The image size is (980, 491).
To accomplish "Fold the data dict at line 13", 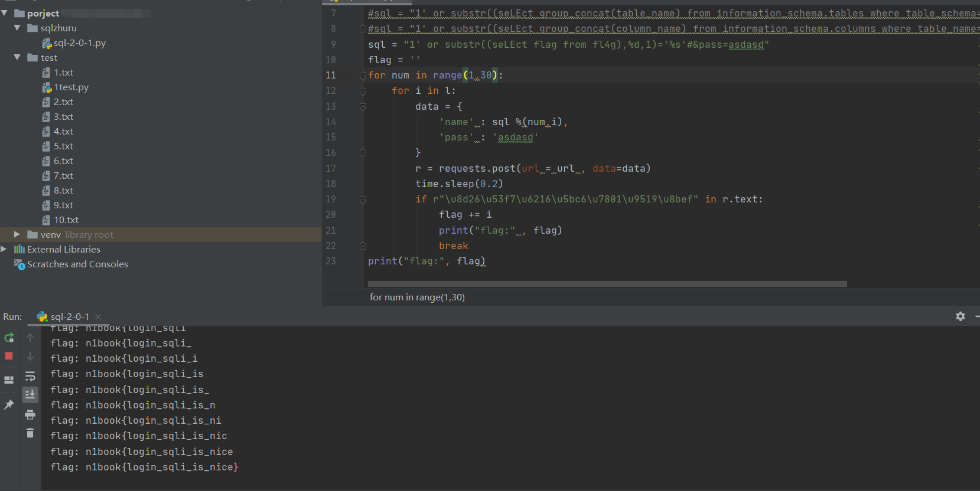I will point(363,106).
